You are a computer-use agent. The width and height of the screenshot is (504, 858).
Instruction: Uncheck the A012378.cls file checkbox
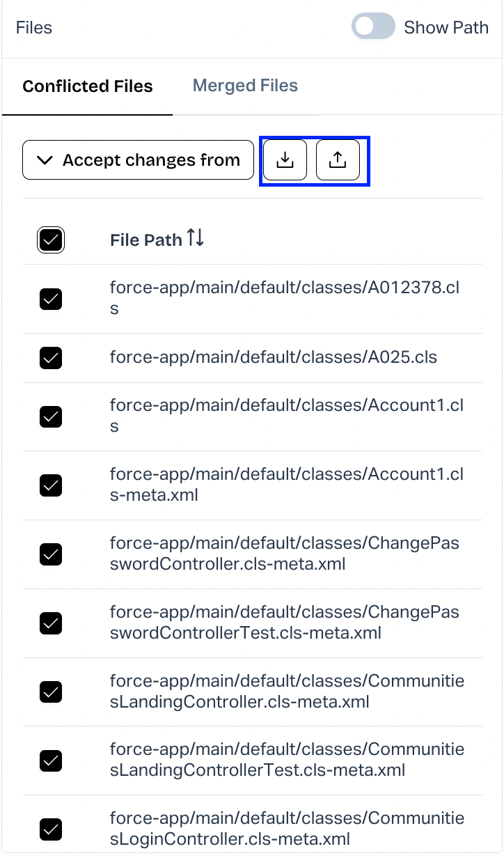click(51, 299)
